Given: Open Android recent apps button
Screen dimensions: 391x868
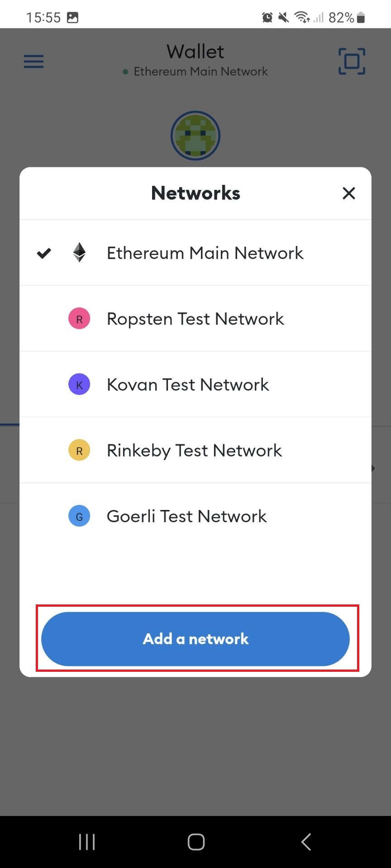Looking at the screenshot, I should pos(87,842).
